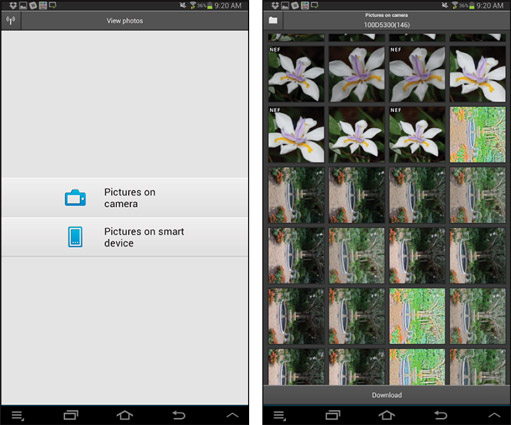Click the folder icon in the right screen header
511x425 pixels.
(273, 20)
